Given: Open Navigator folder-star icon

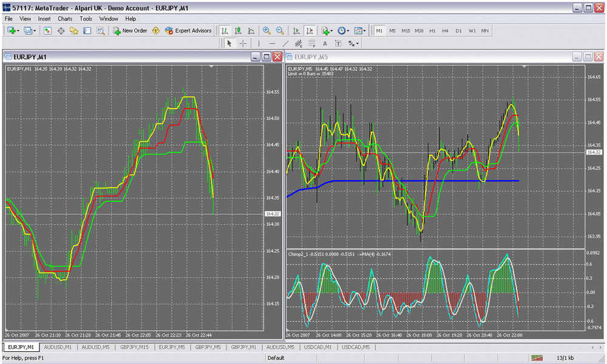Looking at the screenshot, I should pos(74,30).
